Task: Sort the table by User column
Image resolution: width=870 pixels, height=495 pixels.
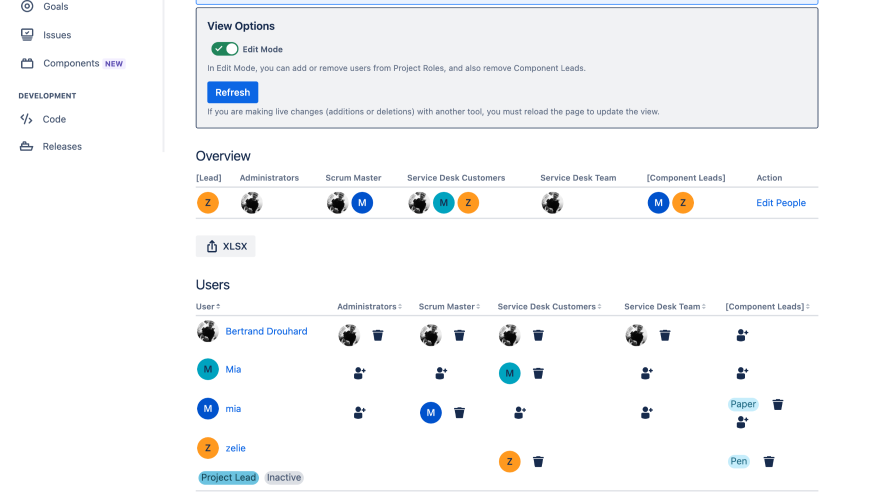Action: coord(208,306)
